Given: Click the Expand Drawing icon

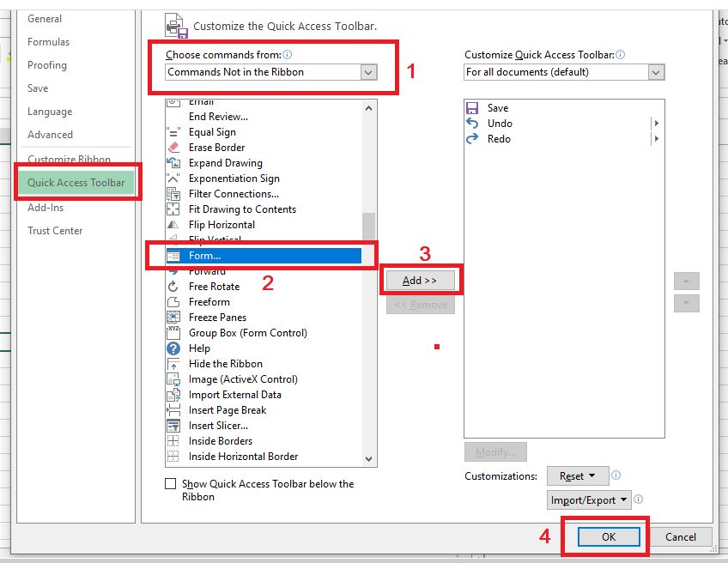Looking at the screenshot, I should pyautogui.click(x=173, y=163).
